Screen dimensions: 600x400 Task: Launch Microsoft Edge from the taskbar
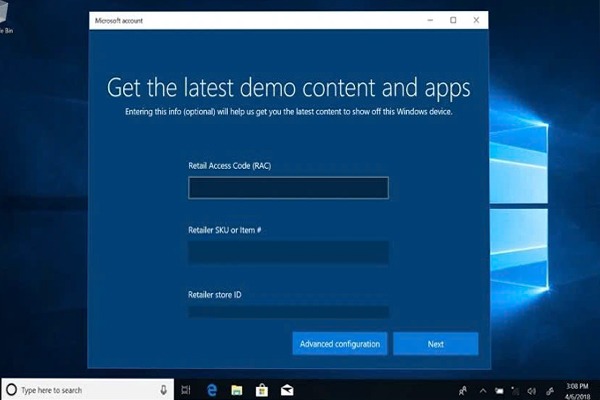[x=212, y=390]
